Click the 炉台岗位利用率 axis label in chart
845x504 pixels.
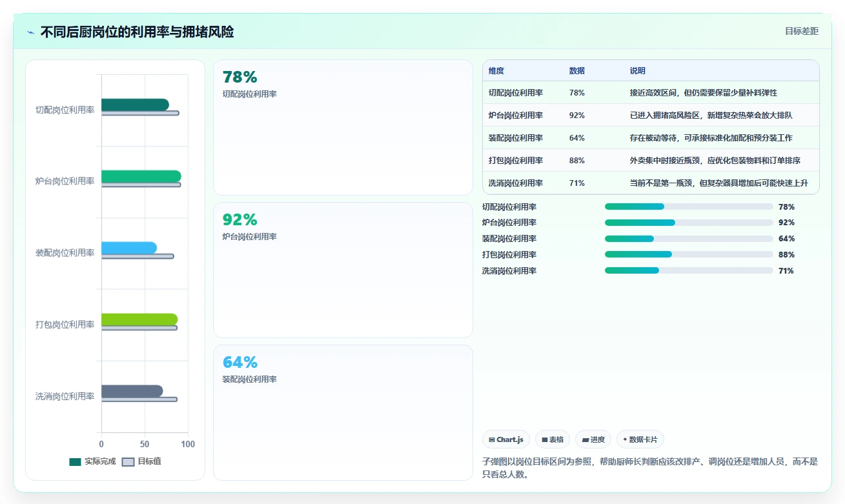click(x=65, y=181)
